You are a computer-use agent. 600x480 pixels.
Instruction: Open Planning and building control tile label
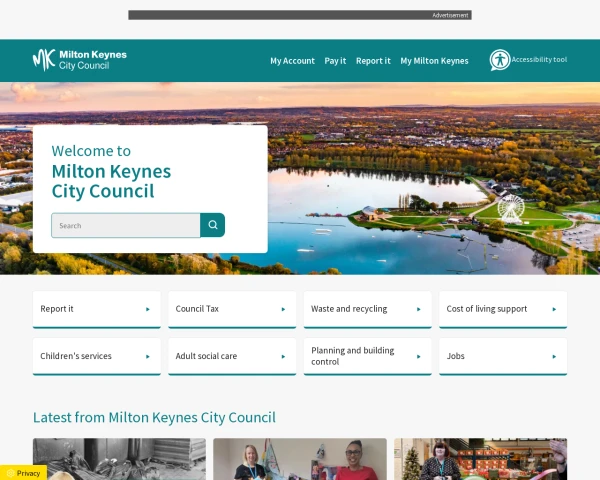(352, 356)
